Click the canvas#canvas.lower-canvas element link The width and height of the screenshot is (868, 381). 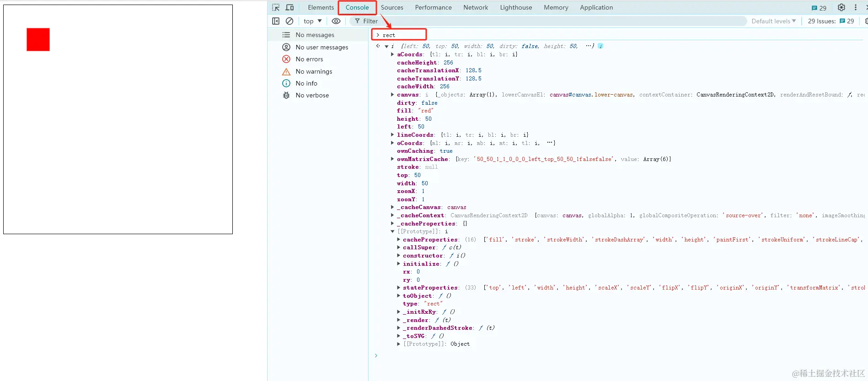[x=591, y=95]
